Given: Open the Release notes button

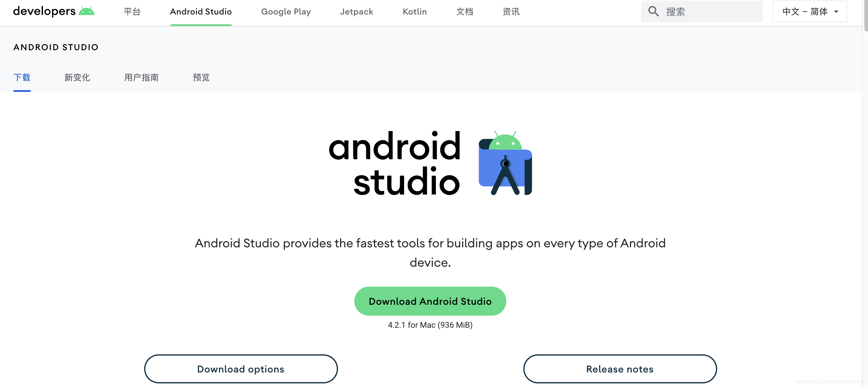Looking at the screenshot, I should [619, 369].
